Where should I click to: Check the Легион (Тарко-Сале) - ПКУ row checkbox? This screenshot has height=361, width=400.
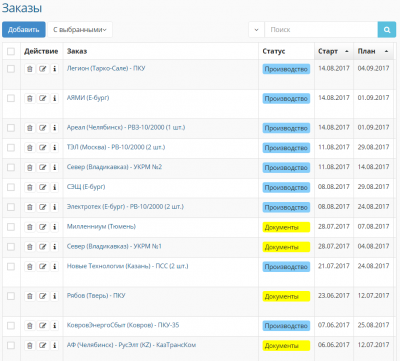tap(11, 69)
